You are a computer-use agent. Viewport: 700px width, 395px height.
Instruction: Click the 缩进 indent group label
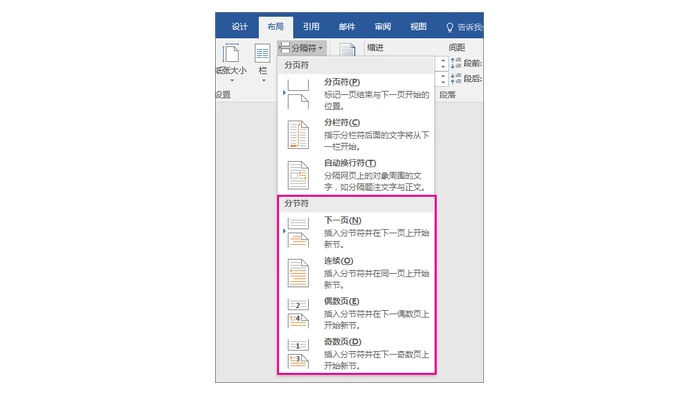375,48
